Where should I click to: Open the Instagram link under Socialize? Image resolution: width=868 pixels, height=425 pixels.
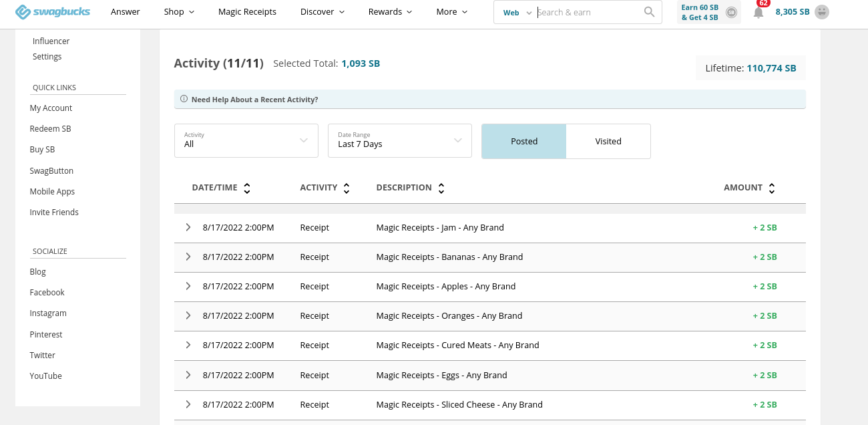[48, 313]
